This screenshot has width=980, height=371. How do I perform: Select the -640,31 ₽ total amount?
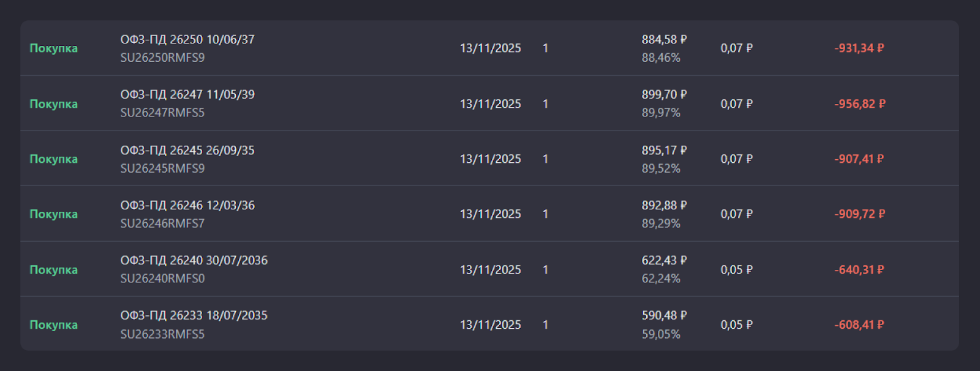click(x=859, y=270)
